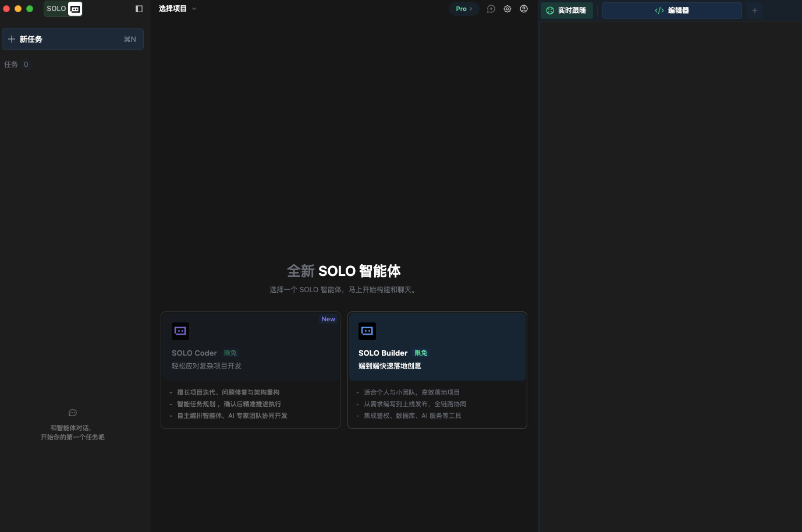This screenshot has height=532, width=802.
Task: Click the plus icon beside 新任务
Action: tap(12, 39)
